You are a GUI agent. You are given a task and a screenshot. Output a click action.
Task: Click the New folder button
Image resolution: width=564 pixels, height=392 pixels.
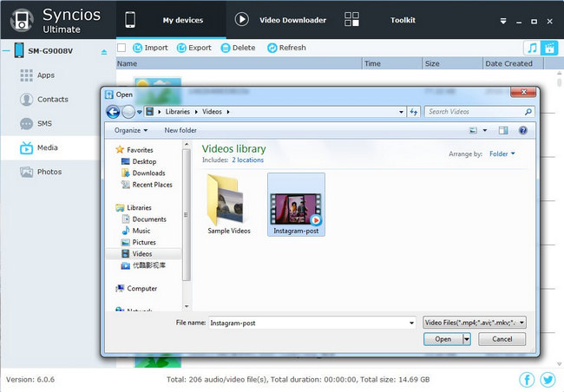click(180, 131)
